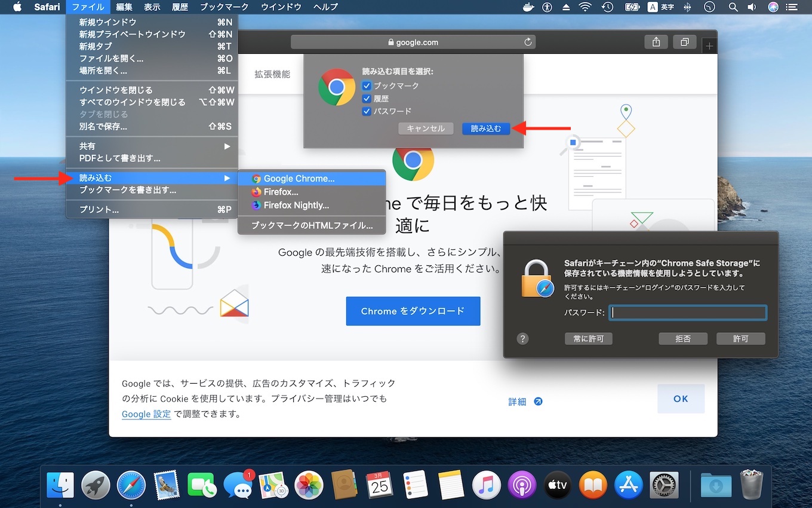The height and width of the screenshot is (508, 812).
Task: Click 拒否 in keychain dialog
Action: [683, 339]
